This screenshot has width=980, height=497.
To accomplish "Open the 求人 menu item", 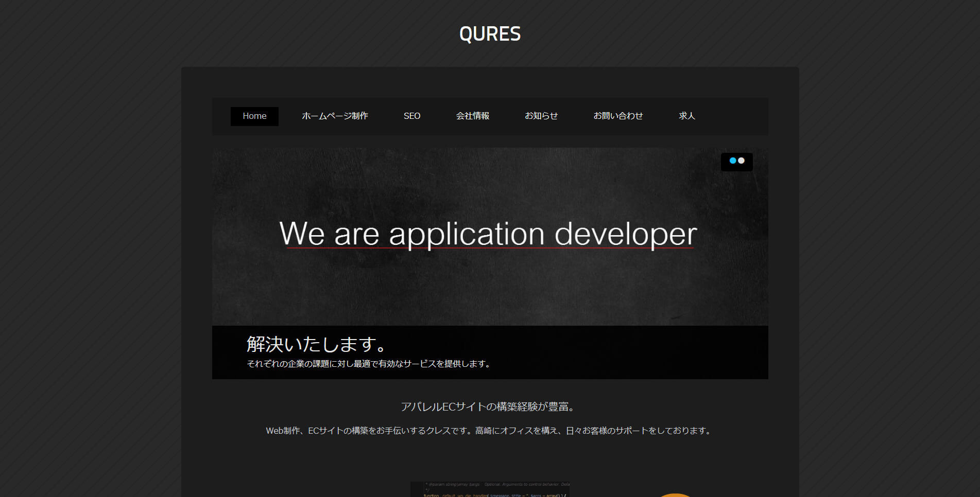I will click(687, 116).
